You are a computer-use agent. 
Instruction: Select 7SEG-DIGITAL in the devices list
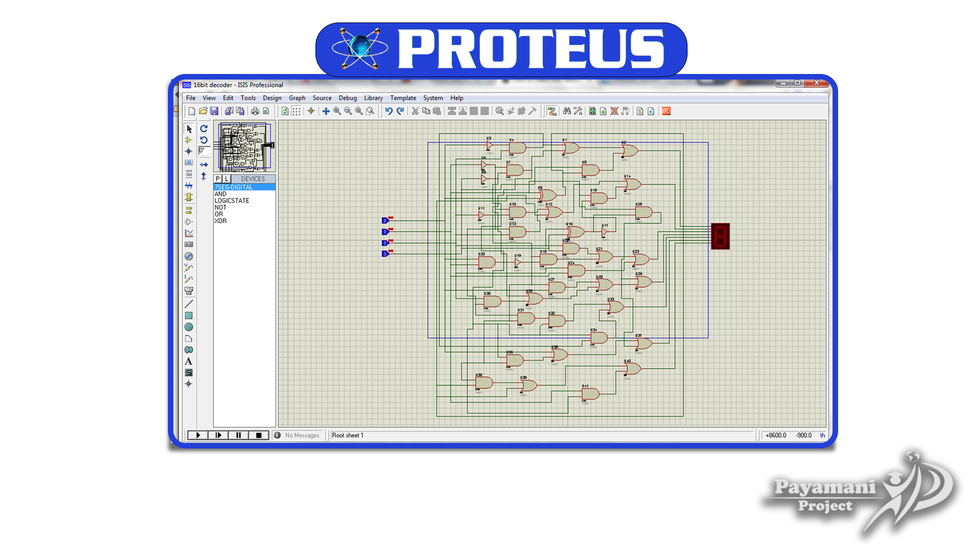[x=244, y=187]
